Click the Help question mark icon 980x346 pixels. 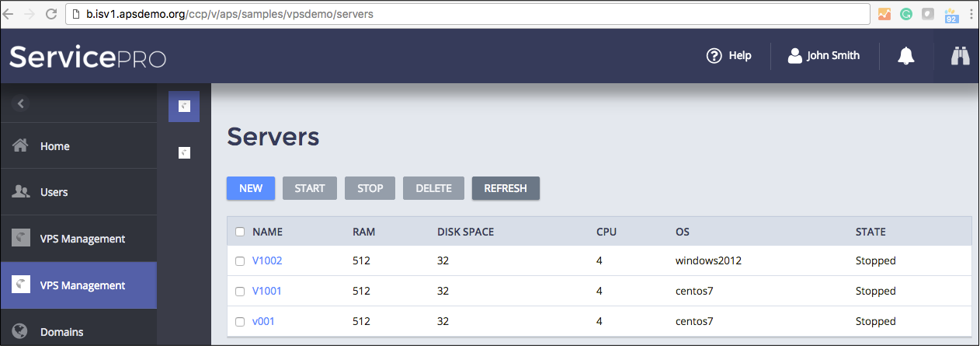(x=714, y=56)
